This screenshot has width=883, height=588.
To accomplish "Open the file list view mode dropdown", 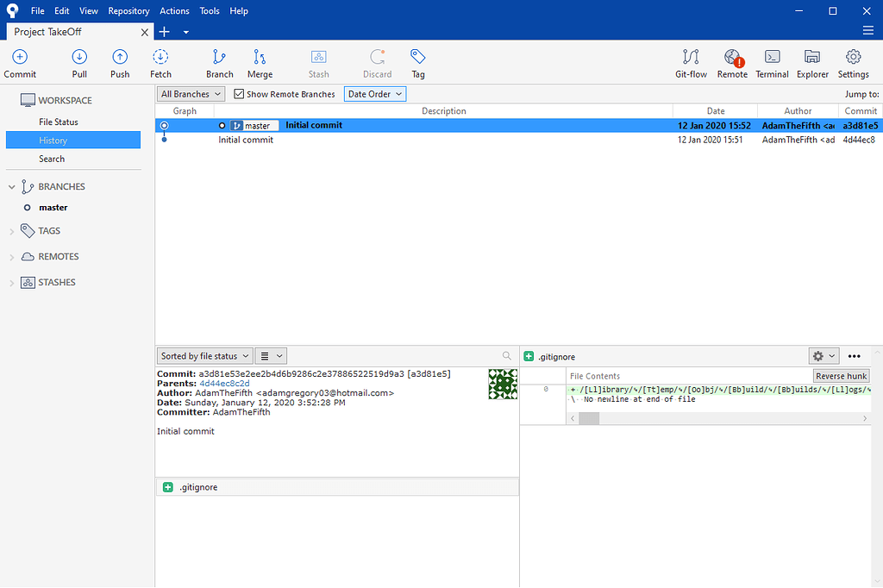I will coord(271,356).
